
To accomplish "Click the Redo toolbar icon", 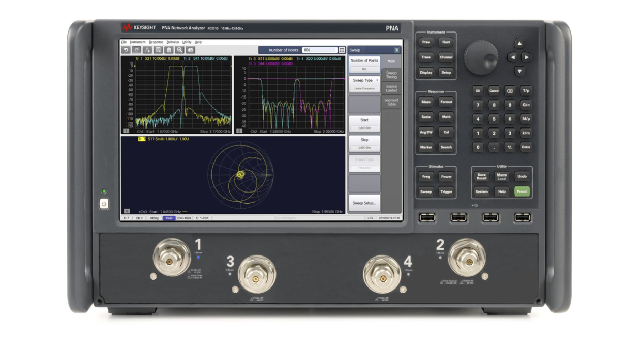I will click(137, 50).
